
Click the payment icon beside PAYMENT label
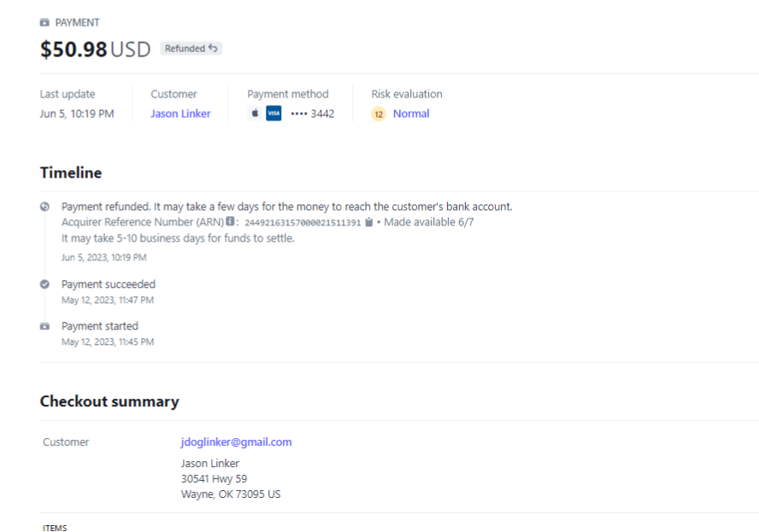[x=44, y=22]
